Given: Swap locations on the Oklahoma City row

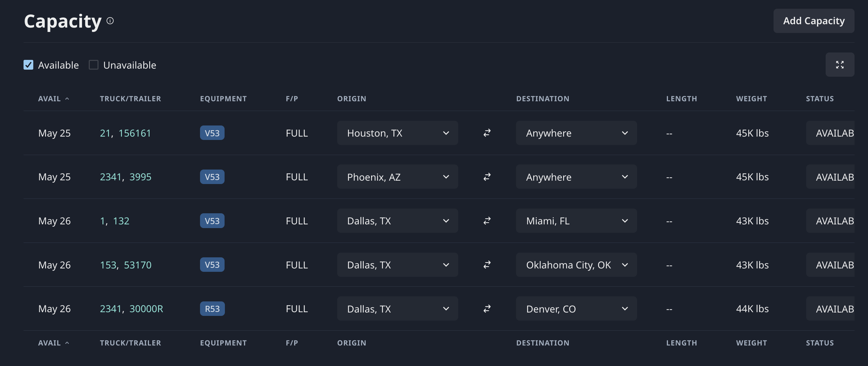Looking at the screenshot, I should tap(487, 265).
